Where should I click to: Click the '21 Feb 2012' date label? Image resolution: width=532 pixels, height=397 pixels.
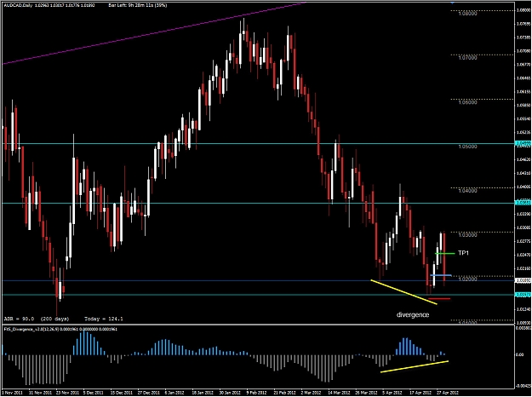click(x=283, y=392)
